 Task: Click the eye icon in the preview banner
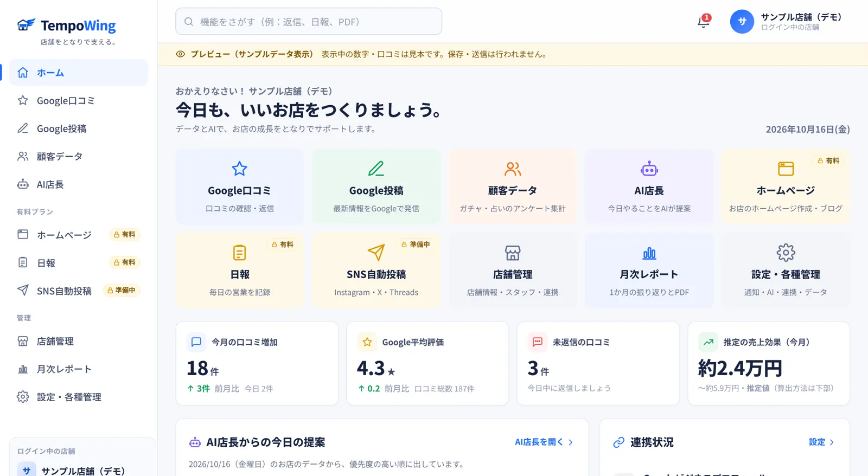pos(181,54)
